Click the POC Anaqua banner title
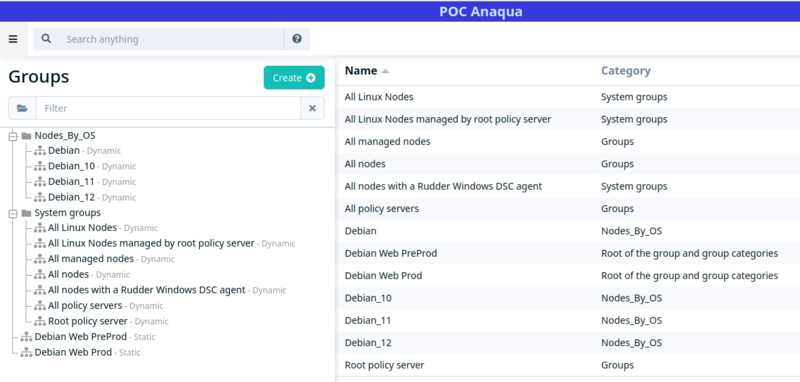This screenshot has height=382, width=800. point(481,11)
